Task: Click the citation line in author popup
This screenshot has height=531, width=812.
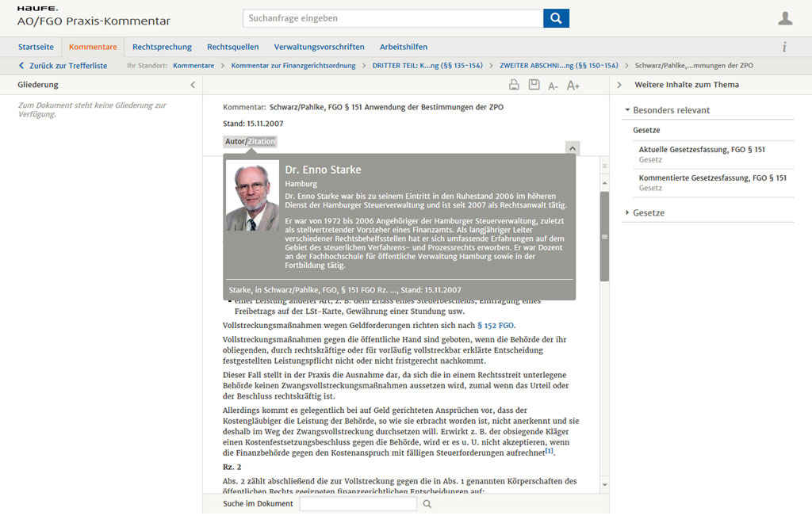Action: click(345, 290)
